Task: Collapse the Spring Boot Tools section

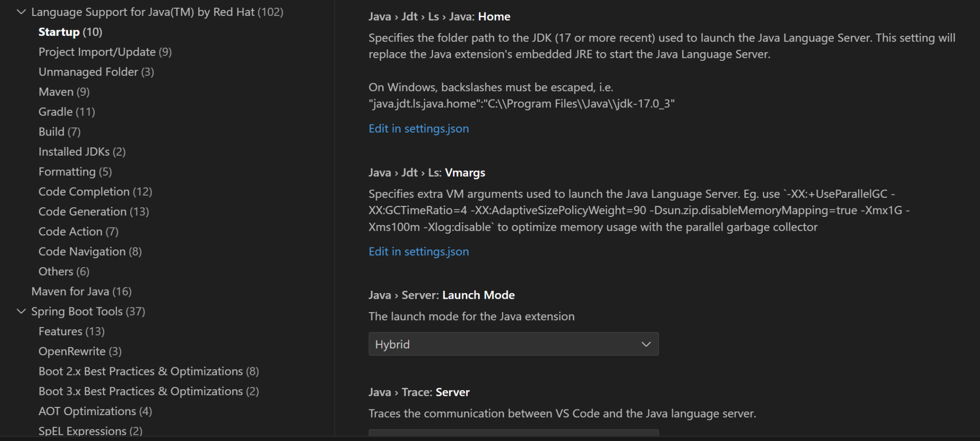Action: pyautogui.click(x=21, y=311)
